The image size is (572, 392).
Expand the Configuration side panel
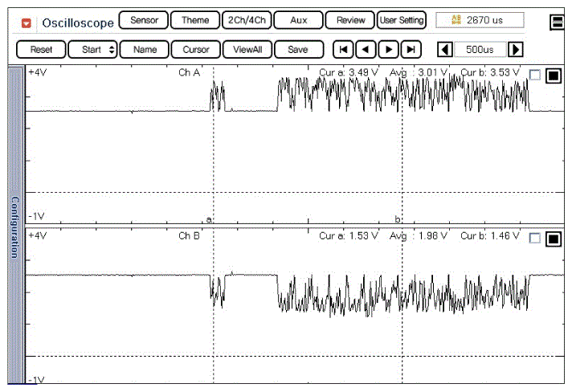pos(14,227)
